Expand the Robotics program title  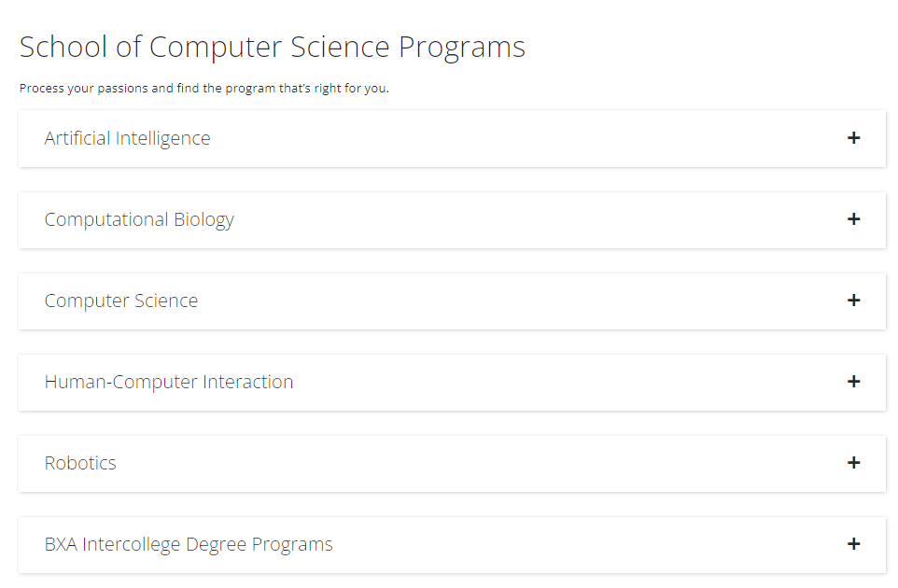(x=80, y=463)
